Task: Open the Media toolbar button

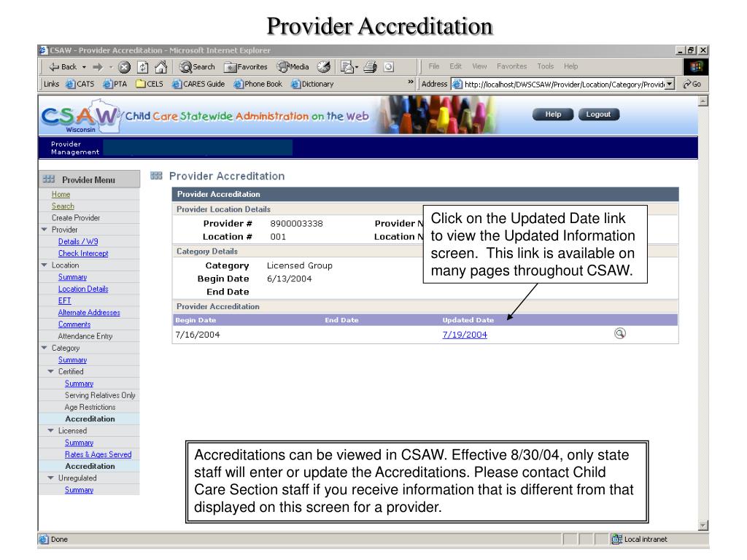Action: click(293, 67)
